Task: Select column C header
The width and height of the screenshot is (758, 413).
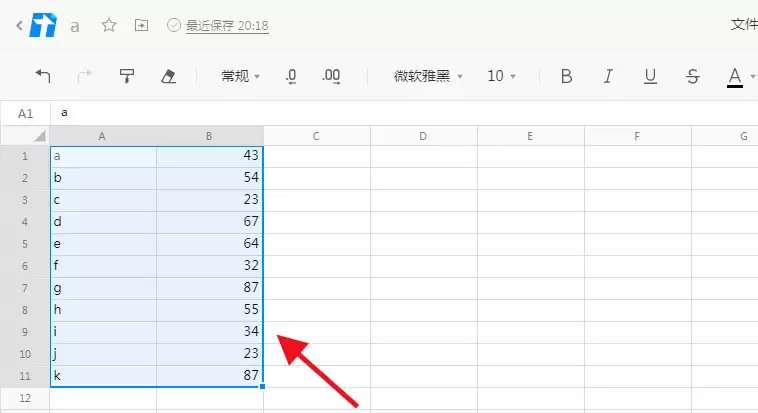Action: coord(316,136)
